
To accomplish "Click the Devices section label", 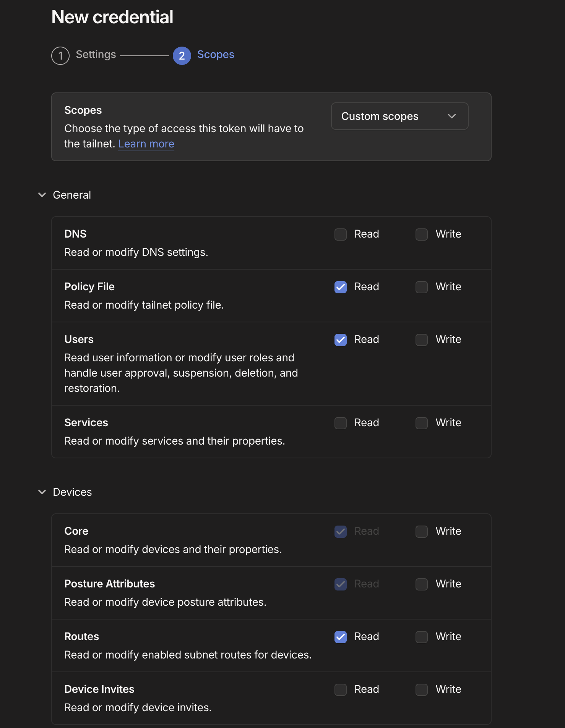I will coord(72,492).
